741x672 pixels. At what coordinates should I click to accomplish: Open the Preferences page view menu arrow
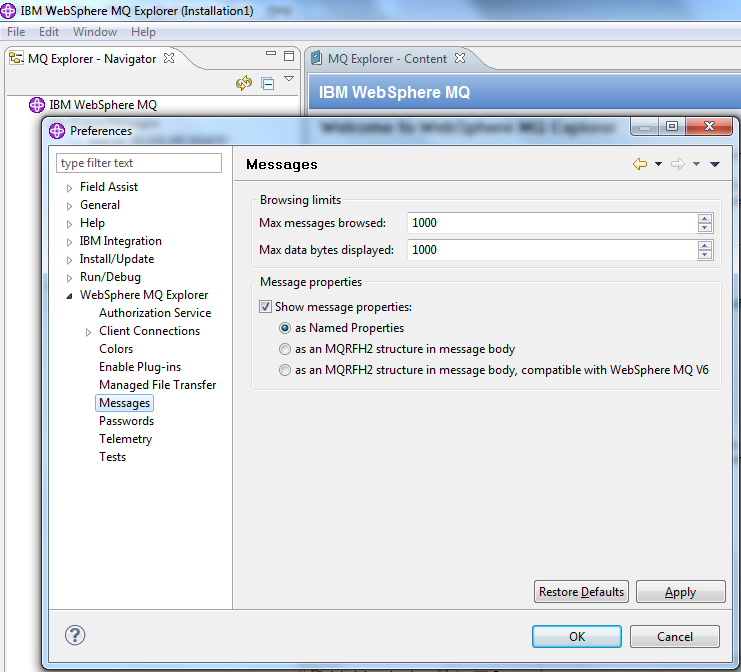(715, 164)
